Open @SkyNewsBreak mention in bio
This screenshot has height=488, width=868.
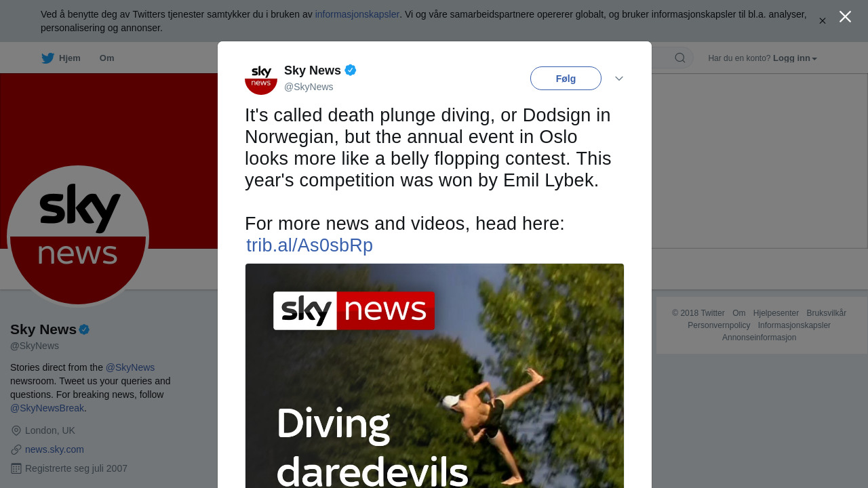(47, 408)
